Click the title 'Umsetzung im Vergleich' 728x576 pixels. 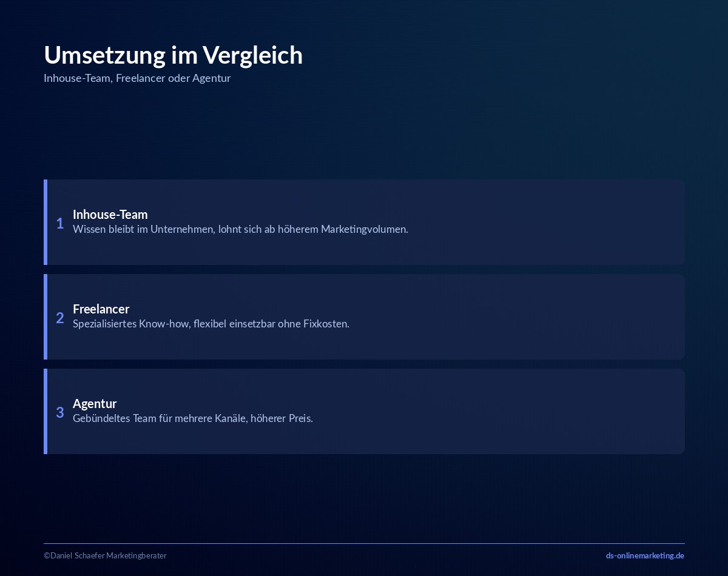coord(173,55)
